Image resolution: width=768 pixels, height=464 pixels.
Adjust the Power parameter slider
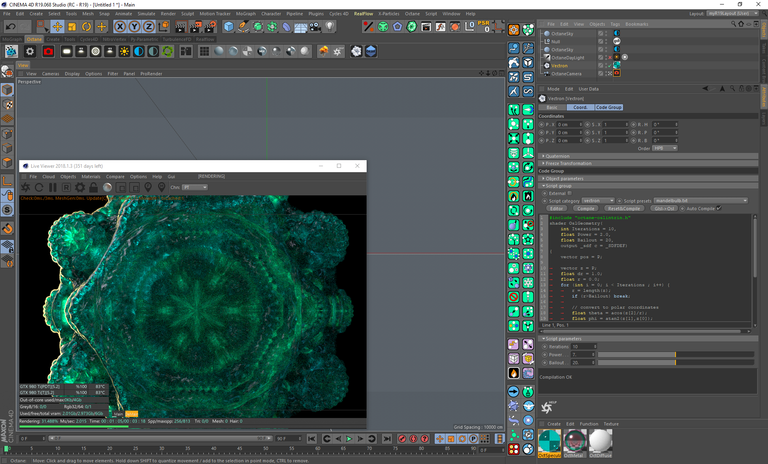click(675, 354)
